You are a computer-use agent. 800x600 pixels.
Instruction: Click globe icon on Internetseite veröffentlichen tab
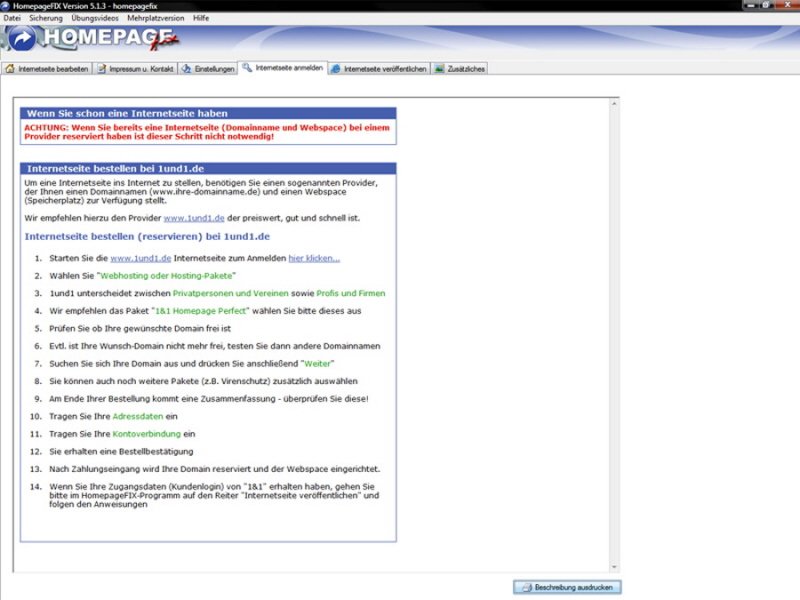tap(336, 69)
